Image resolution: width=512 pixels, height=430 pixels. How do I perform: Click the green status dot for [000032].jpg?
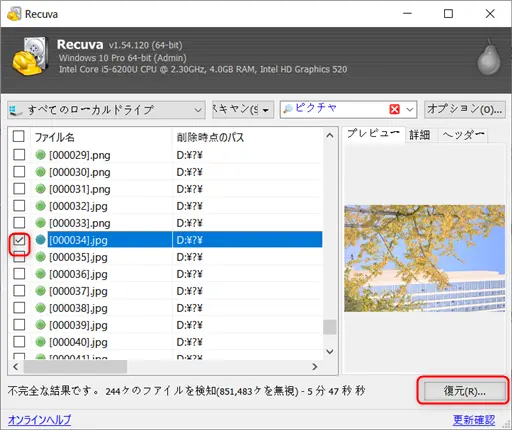pyautogui.click(x=40, y=206)
